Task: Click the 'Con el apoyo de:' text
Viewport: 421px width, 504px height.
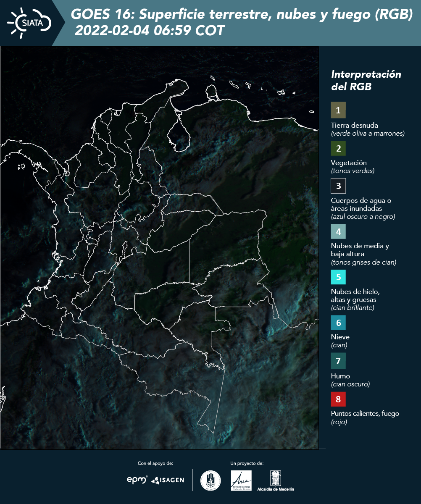Action: pyautogui.click(x=155, y=463)
